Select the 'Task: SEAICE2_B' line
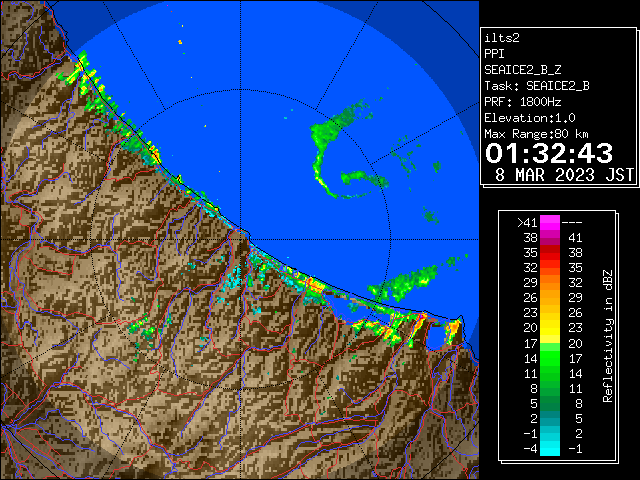Viewport: 640px width, 480px height. [537, 86]
